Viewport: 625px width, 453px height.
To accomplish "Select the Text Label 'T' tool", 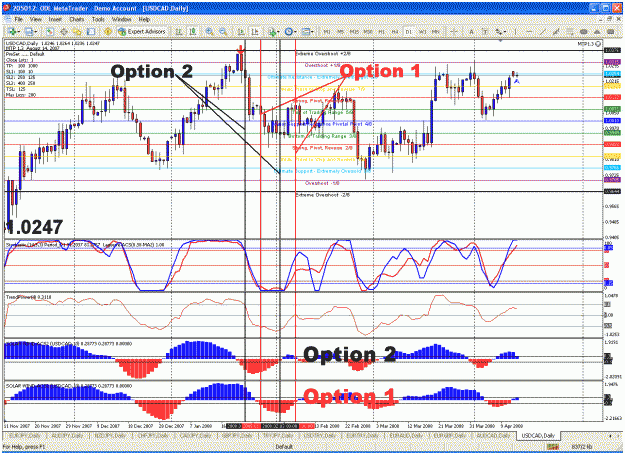I will (485, 32).
